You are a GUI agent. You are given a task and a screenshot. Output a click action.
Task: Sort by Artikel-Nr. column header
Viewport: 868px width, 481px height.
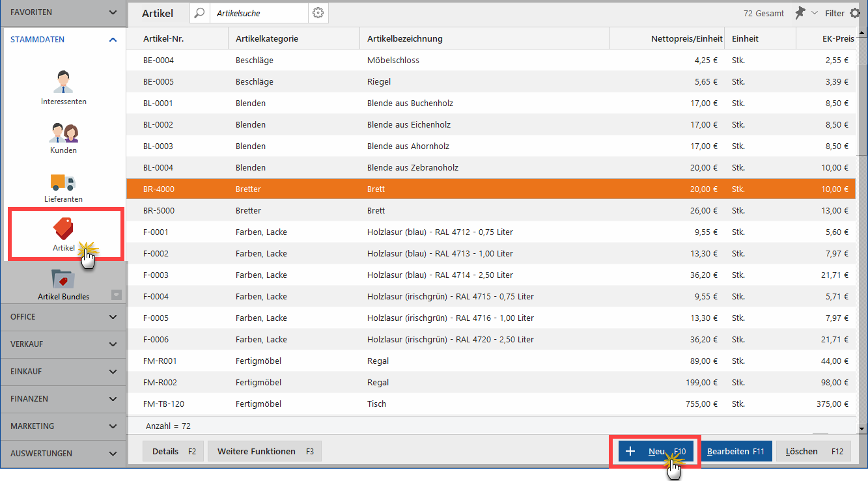tap(177, 39)
